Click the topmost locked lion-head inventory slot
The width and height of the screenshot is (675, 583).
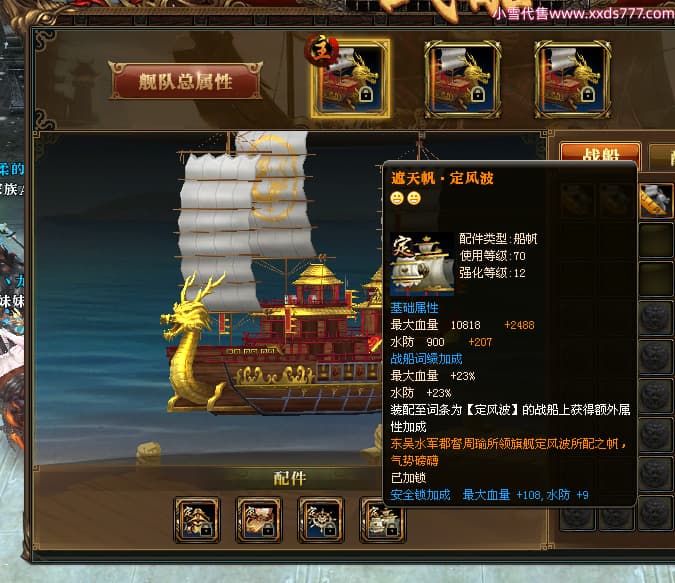click(x=656, y=318)
